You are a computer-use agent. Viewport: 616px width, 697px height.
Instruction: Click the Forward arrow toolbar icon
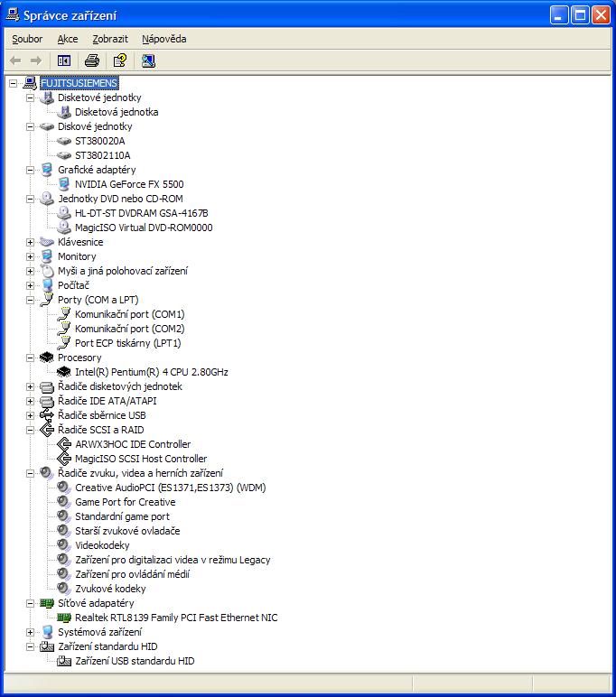pos(35,60)
